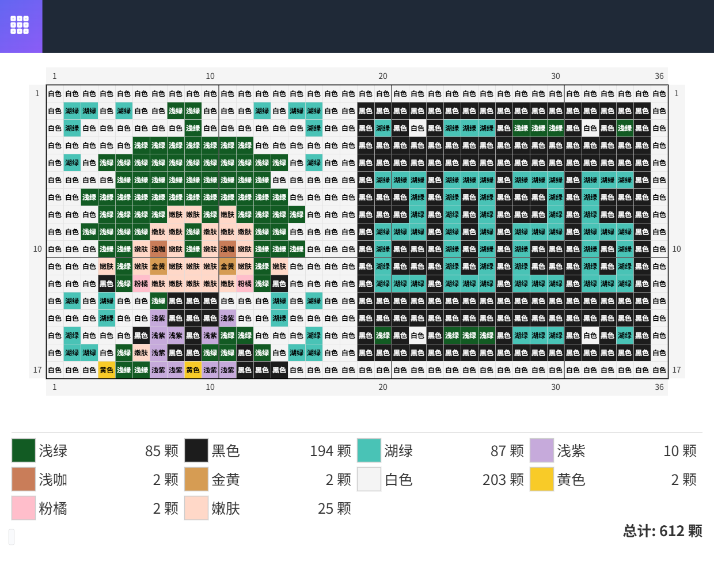Select the 浅绿 dark green legend swatch
Screen dimensions: 714x588
click(24, 450)
